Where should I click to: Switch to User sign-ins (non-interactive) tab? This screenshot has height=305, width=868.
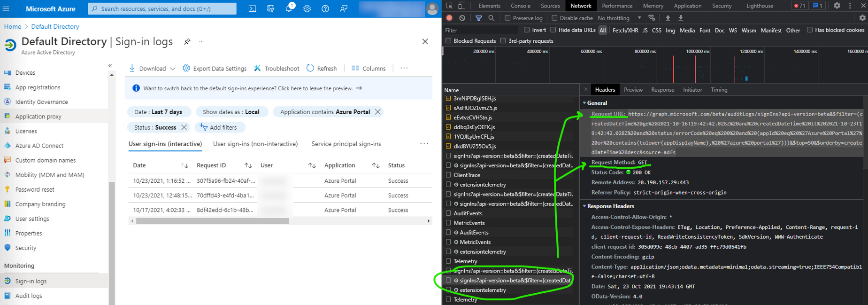255,144
